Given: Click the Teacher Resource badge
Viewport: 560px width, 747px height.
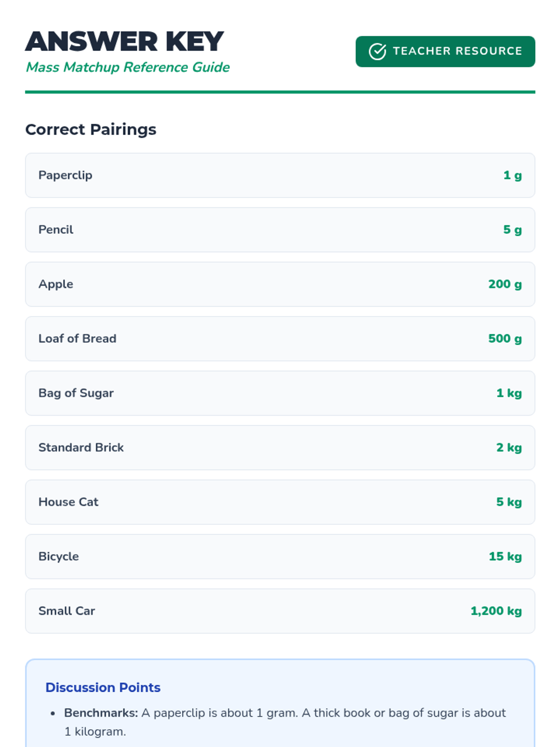Looking at the screenshot, I should (x=445, y=51).
